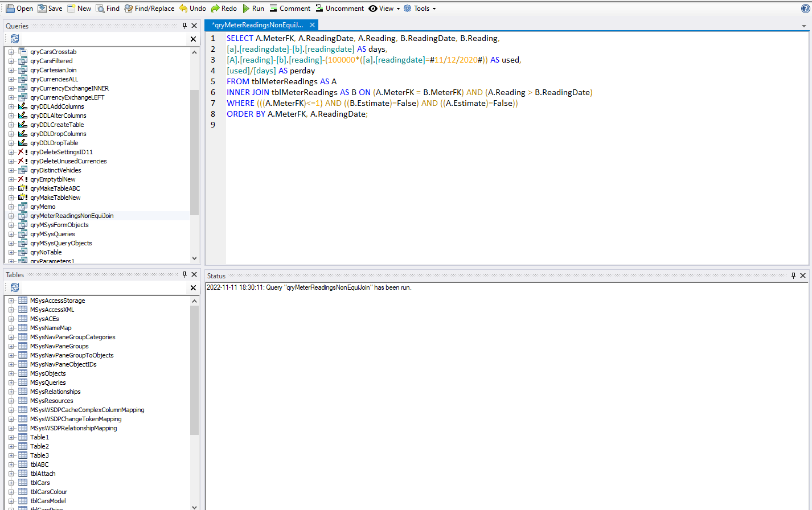Redo the last edit

pyautogui.click(x=224, y=9)
